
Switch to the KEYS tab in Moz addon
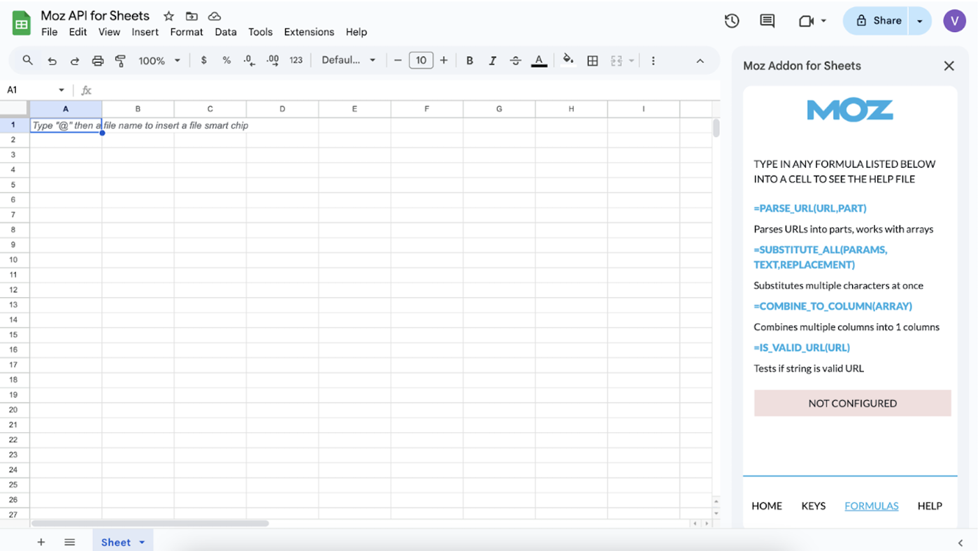[x=813, y=506]
